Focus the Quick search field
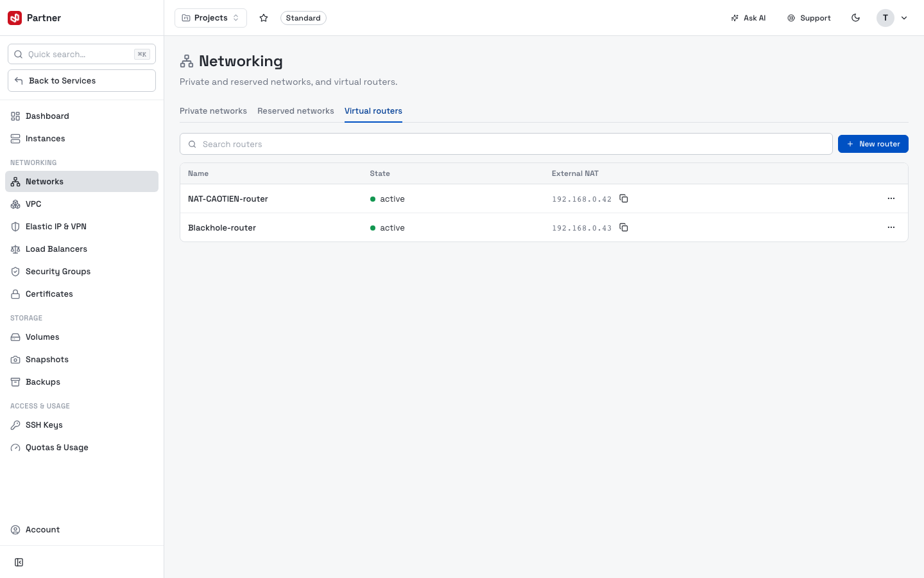The width and height of the screenshot is (924, 578). [81, 54]
